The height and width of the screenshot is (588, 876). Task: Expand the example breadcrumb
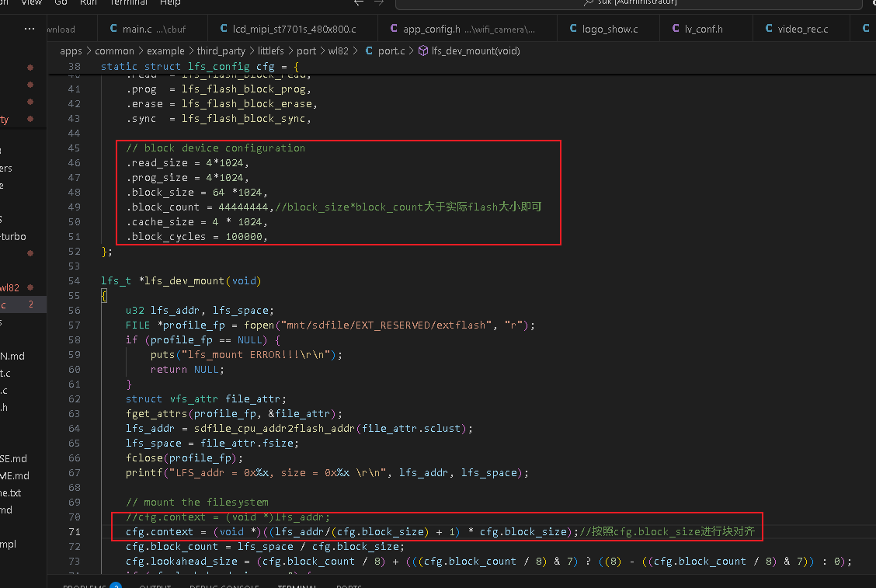[165, 50]
